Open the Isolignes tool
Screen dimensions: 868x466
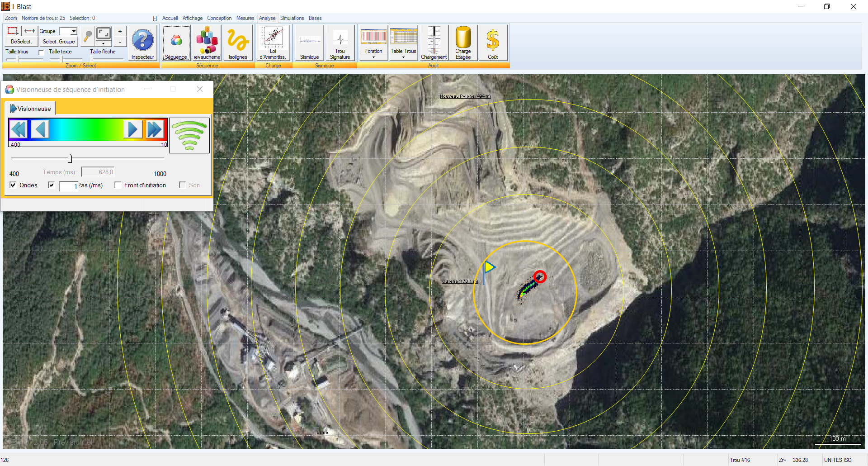coord(238,43)
